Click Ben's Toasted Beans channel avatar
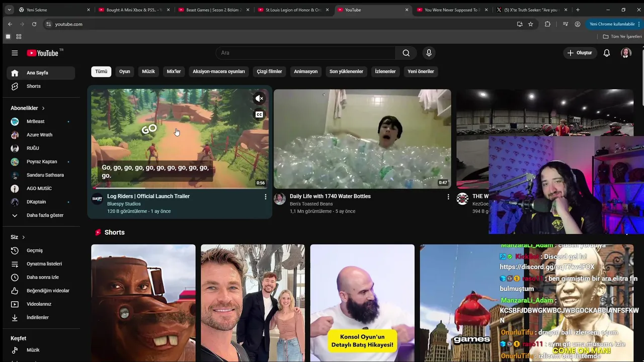The height and width of the screenshot is (362, 644). [x=280, y=199]
